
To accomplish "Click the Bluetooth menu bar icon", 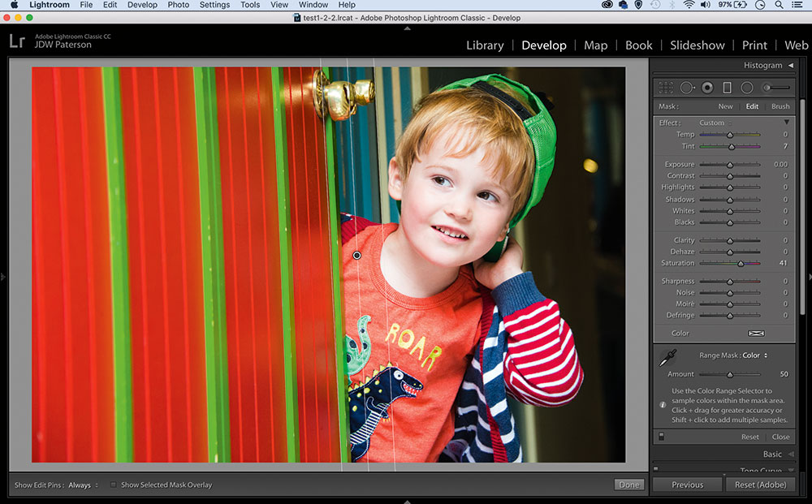I will point(672,5).
